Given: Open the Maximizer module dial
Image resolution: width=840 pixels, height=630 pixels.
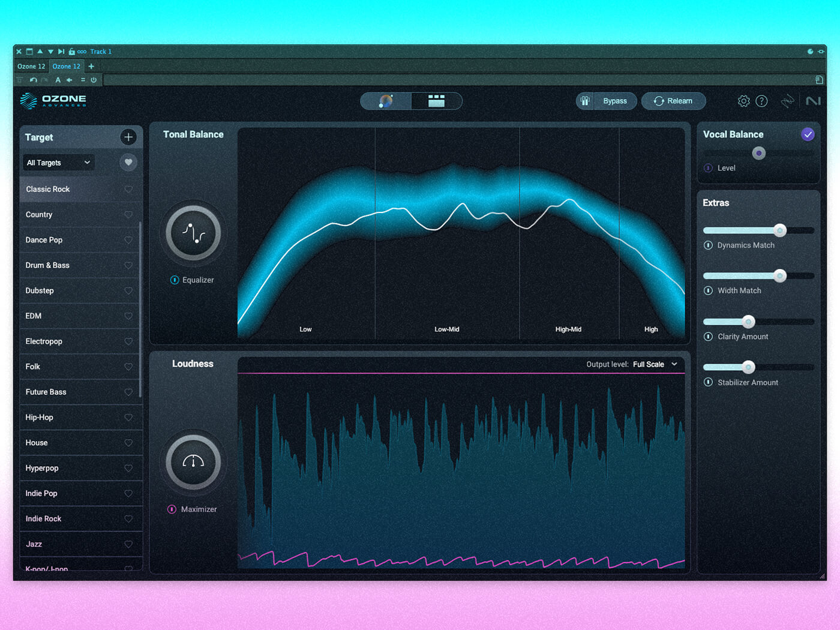Looking at the screenshot, I should [193, 463].
